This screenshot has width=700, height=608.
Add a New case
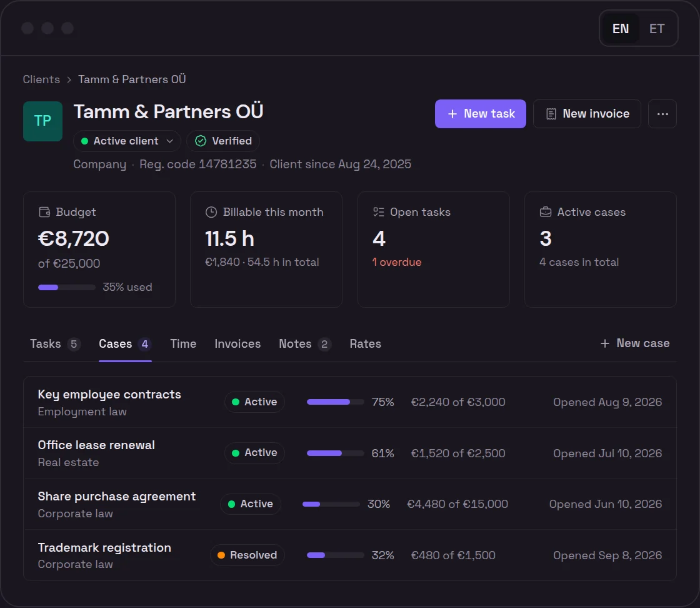click(x=635, y=343)
